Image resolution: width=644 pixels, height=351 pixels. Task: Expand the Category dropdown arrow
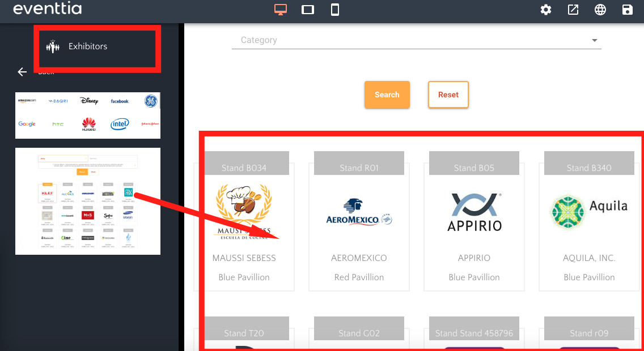[x=595, y=40]
